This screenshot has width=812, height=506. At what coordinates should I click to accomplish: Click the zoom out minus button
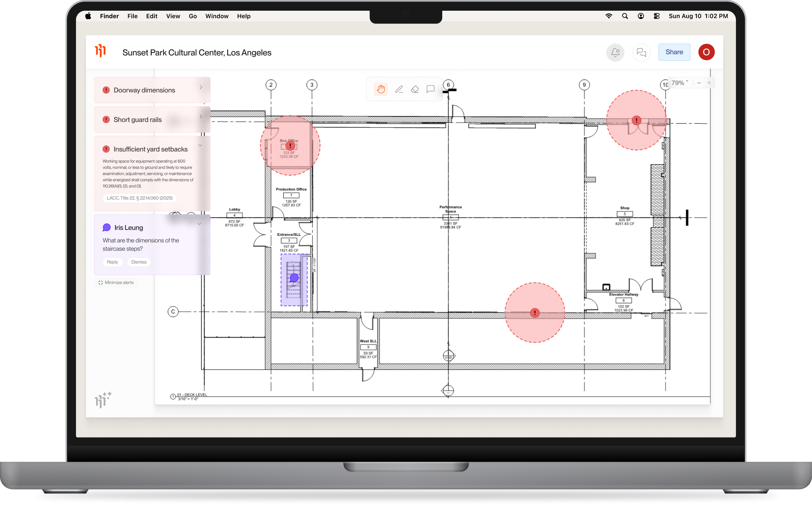coord(699,83)
